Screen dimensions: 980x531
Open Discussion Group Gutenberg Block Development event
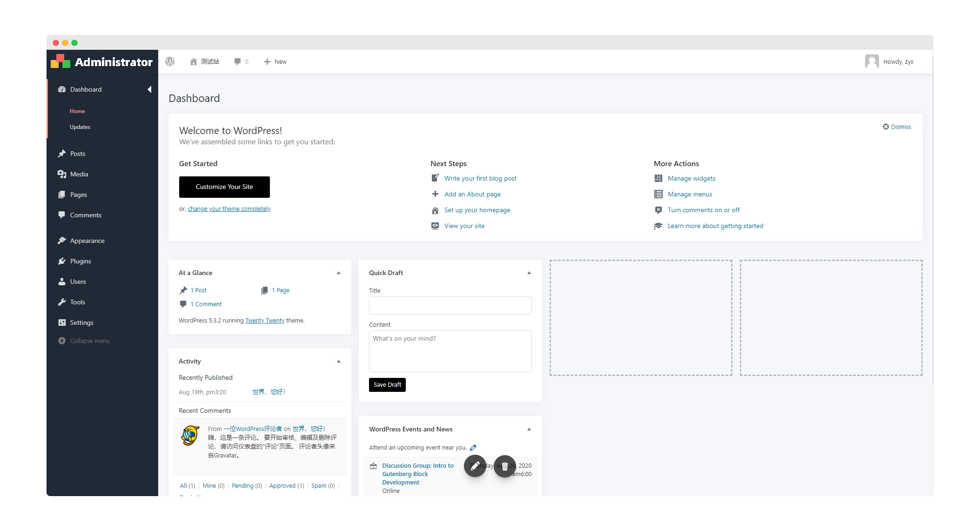pos(418,474)
